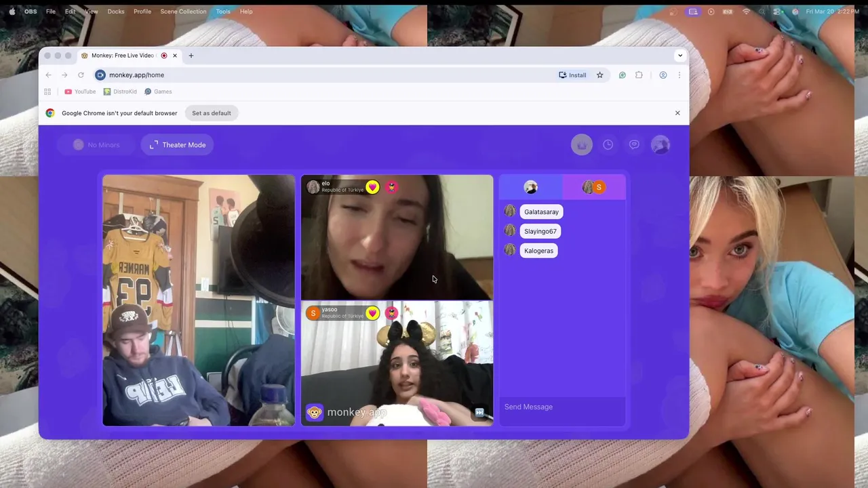This screenshot has width=868, height=488.
Task: Open macOS Control Center
Action: click(778, 12)
